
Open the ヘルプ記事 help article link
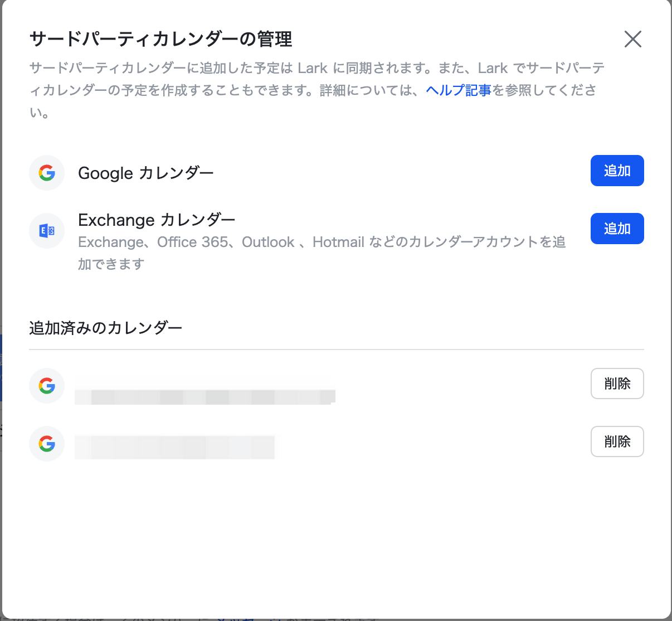click(x=457, y=90)
